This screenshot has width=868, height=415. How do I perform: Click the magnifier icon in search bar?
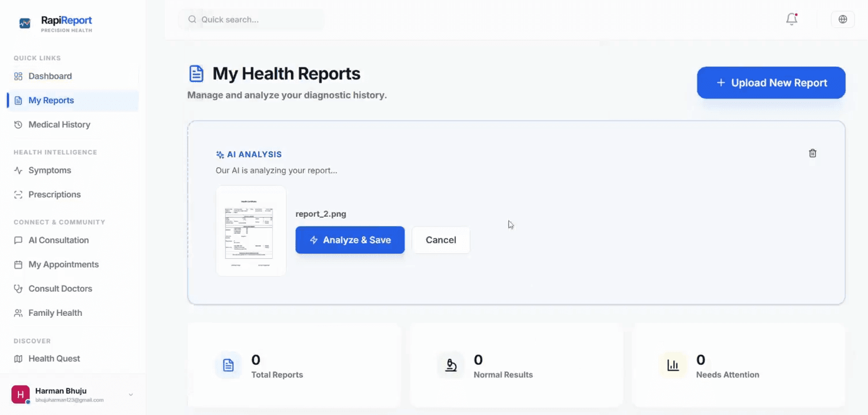pyautogui.click(x=193, y=20)
